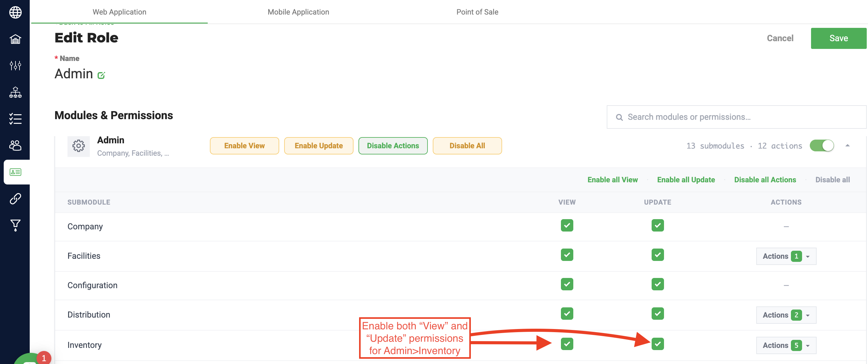Click the Facilities submodule row label
Viewport: 868px width, 364px height.
pyautogui.click(x=84, y=256)
